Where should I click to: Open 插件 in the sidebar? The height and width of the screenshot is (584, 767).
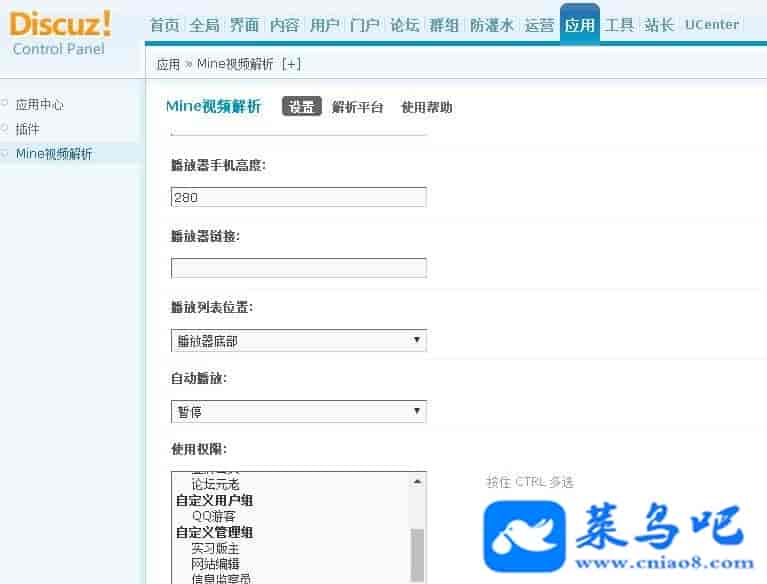pyautogui.click(x=27, y=129)
